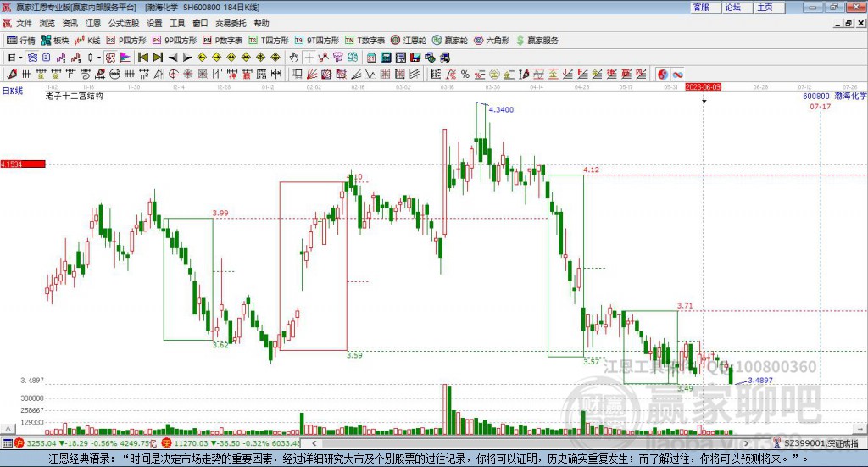Click the floppy disk save icon
Screen dimensions: 868x467
[415, 58]
